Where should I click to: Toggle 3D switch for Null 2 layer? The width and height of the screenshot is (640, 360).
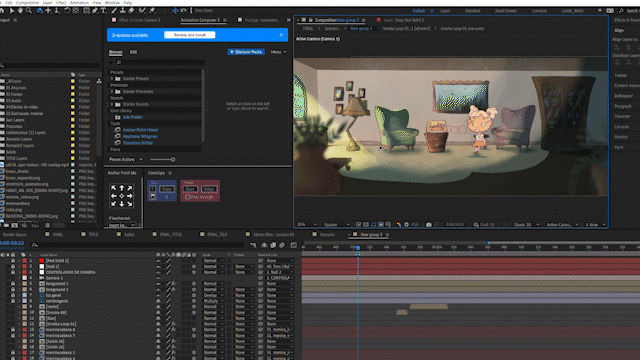point(194,266)
